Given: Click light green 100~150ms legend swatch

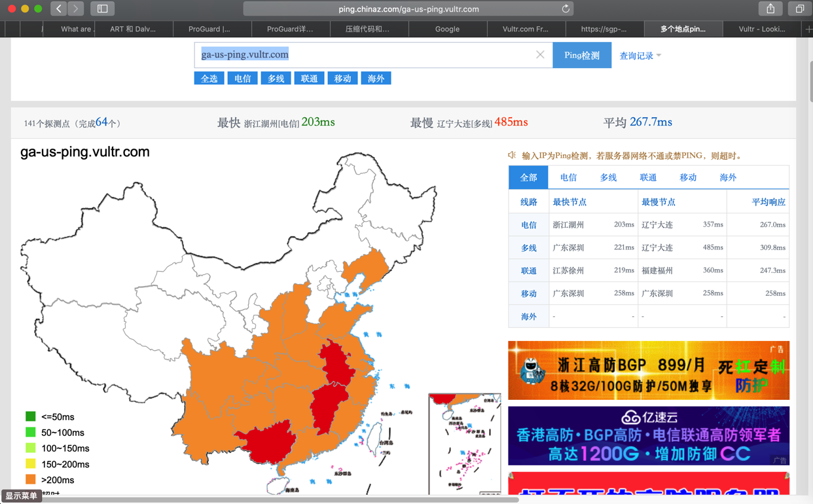Looking at the screenshot, I should (30, 448).
